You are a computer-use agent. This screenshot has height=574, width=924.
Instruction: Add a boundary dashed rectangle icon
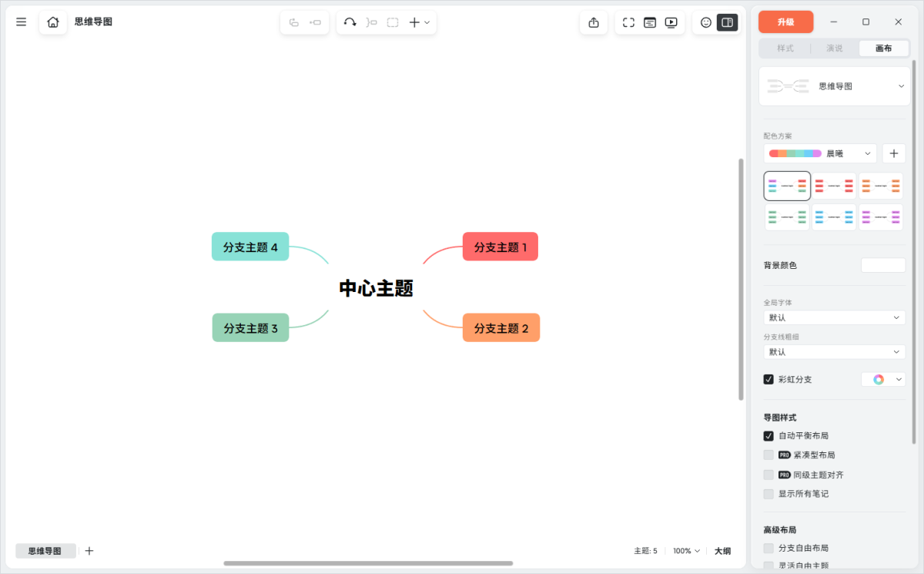coord(393,22)
